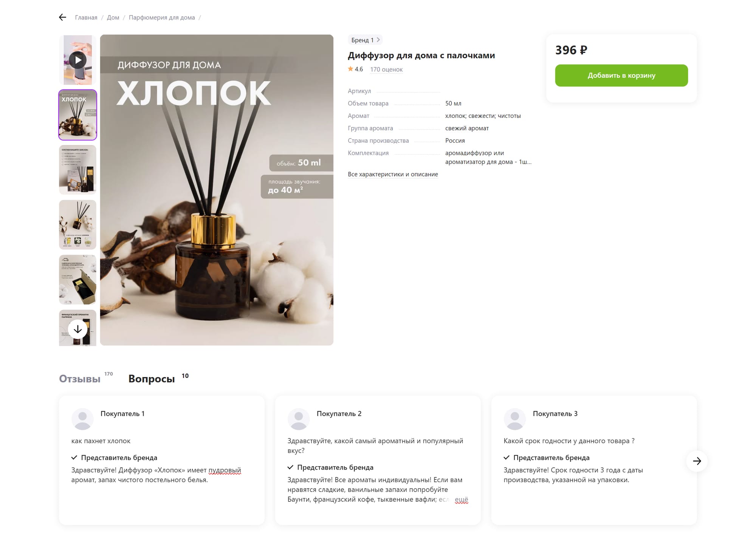Select the cotton flowers aroma thumbnail

point(77,225)
